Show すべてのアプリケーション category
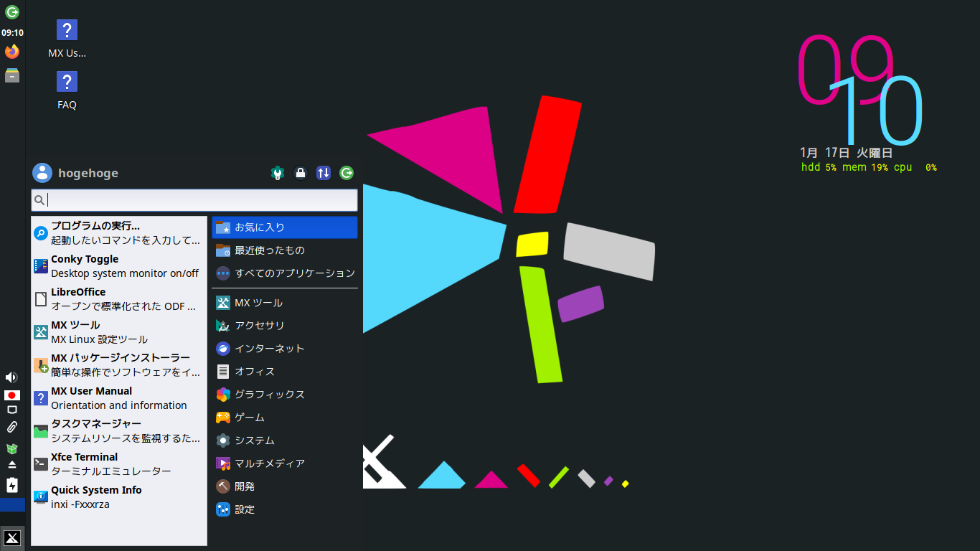The image size is (980, 551). (285, 273)
